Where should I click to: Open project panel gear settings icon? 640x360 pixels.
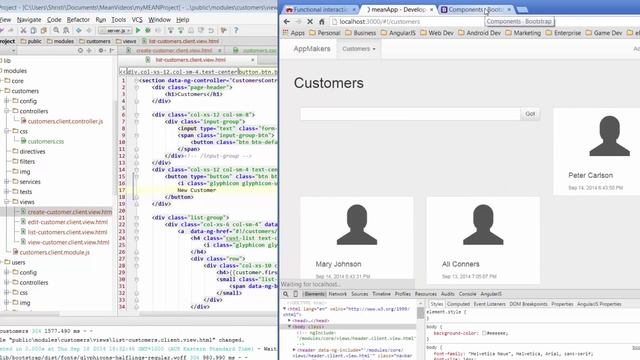point(101,51)
